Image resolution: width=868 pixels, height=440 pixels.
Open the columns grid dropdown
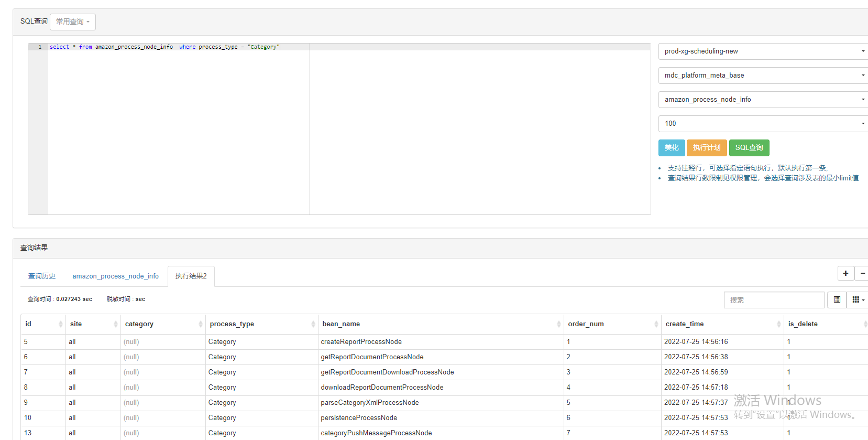858,299
